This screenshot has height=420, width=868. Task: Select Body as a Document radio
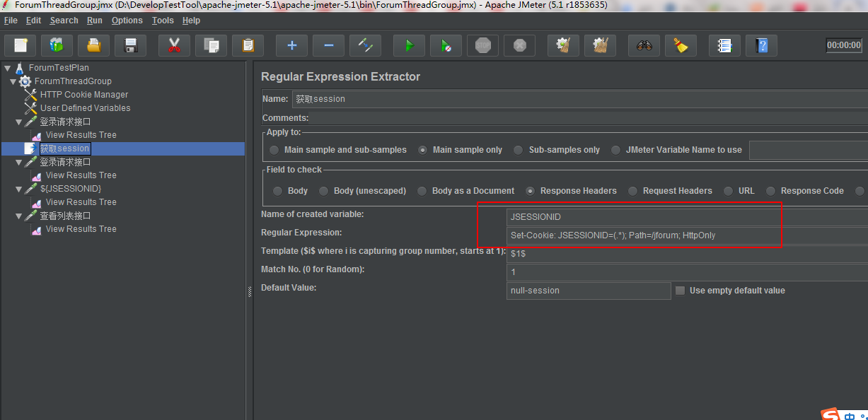pyautogui.click(x=422, y=191)
